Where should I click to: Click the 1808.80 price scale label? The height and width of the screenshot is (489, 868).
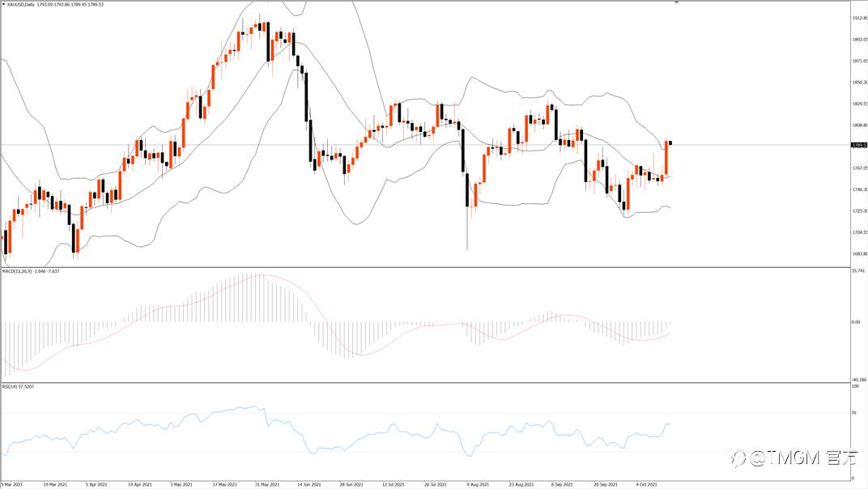pos(860,125)
